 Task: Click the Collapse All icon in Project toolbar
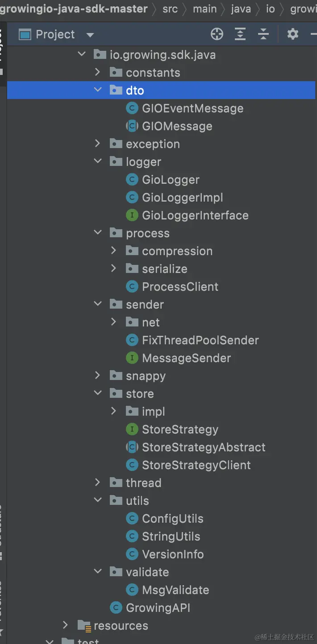[264, 34]
